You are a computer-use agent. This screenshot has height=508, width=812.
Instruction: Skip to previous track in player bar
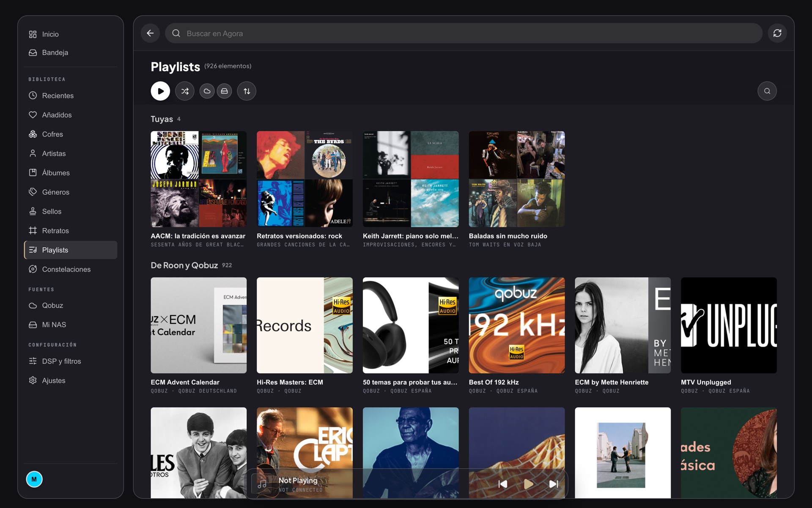coord(503,484)
